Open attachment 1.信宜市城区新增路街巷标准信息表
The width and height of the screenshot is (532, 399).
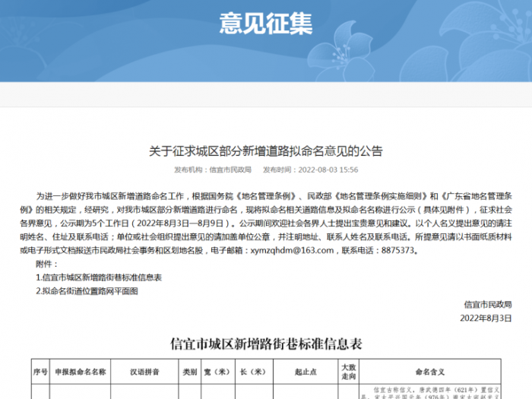tap(99, 277)
